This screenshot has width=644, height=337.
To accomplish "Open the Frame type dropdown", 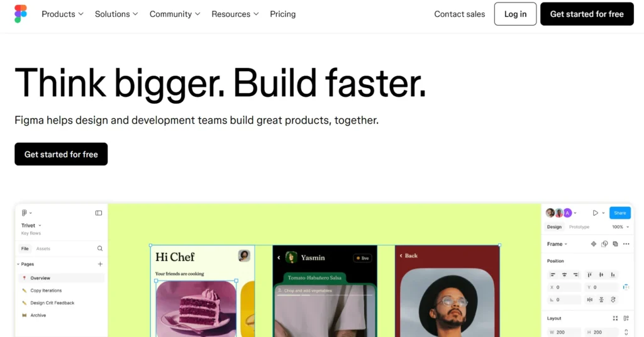I will (557, 244).
